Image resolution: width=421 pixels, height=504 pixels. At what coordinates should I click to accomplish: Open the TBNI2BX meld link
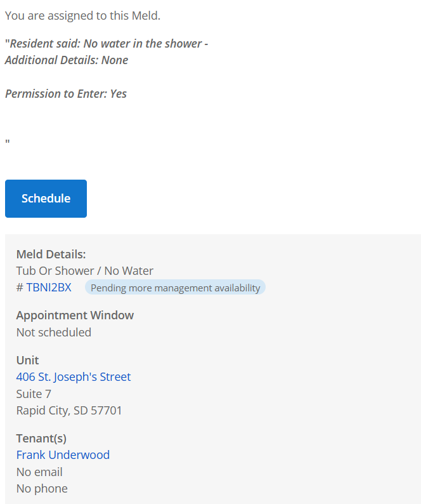[48, 288]
